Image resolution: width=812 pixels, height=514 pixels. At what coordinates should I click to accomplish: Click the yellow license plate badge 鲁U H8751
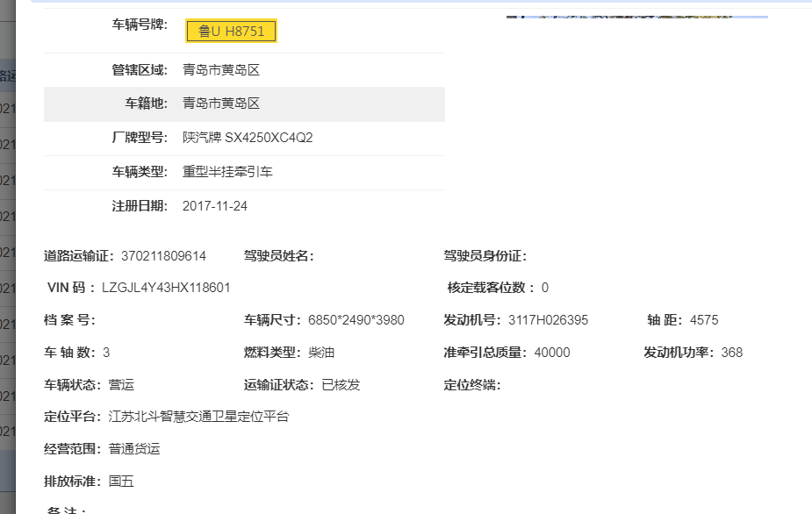click(x=231, y=32)
